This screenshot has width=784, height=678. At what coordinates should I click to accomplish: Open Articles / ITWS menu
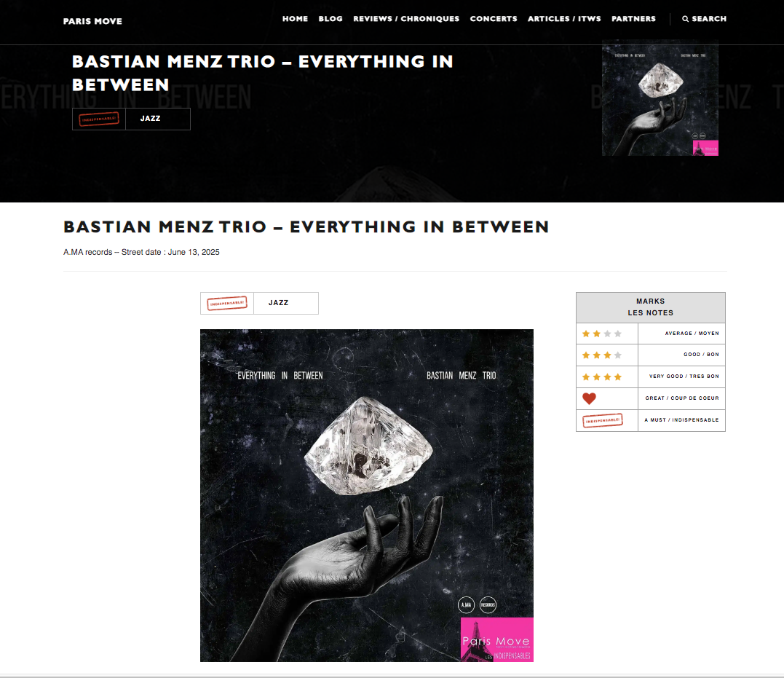564,19
